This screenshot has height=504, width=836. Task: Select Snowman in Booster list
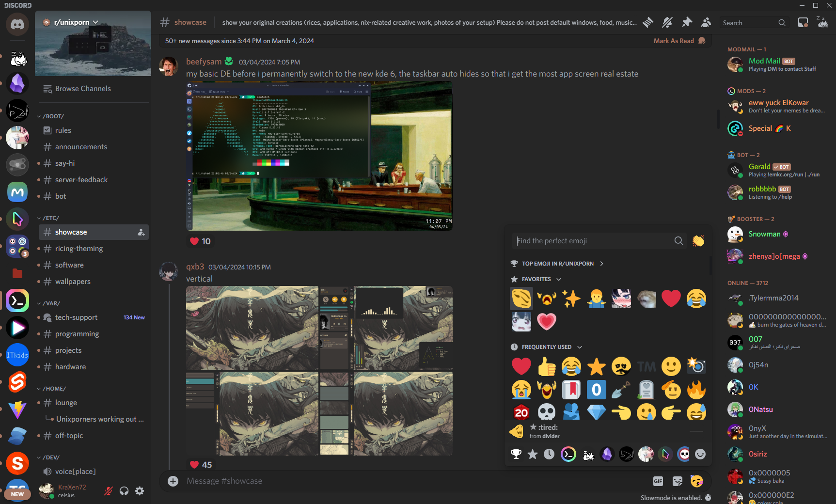tap(778, 234)
